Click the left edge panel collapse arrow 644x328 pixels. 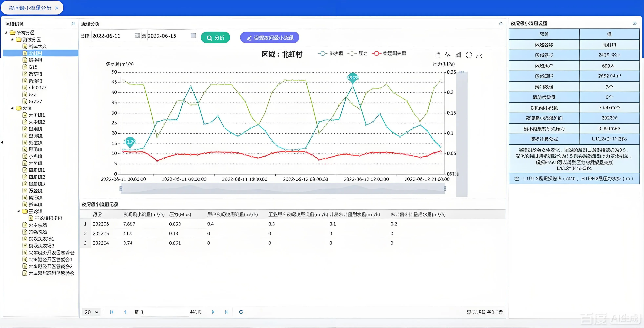2,142
